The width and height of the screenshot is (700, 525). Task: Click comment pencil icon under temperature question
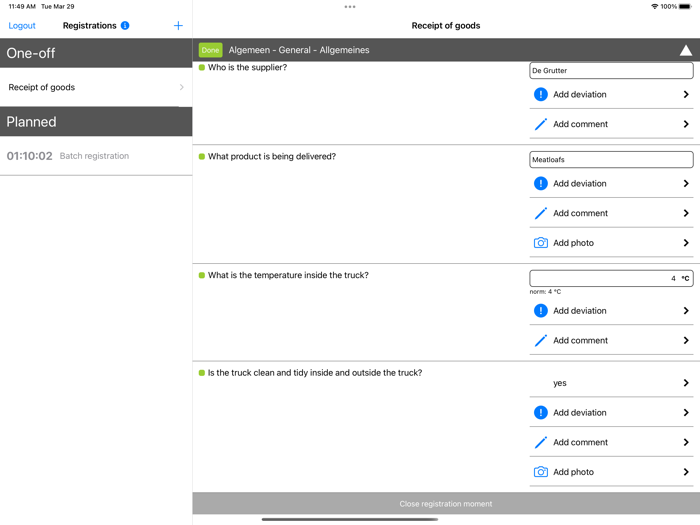tap(541, 341)
